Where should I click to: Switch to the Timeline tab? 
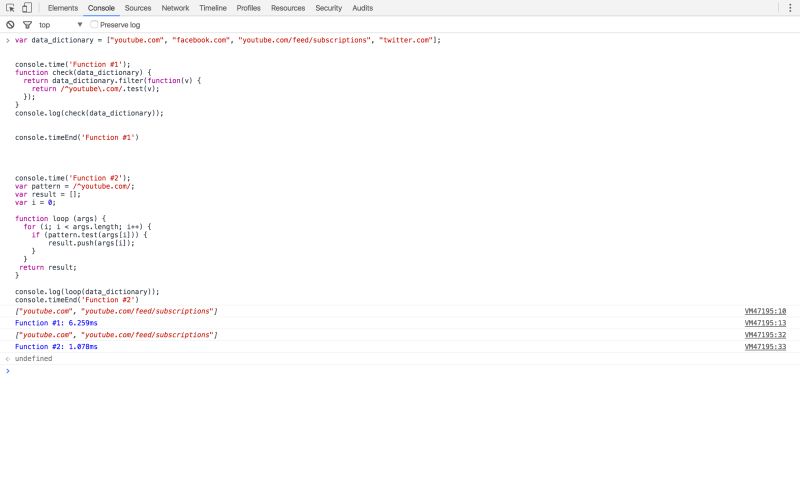click(x=213, y=8)
